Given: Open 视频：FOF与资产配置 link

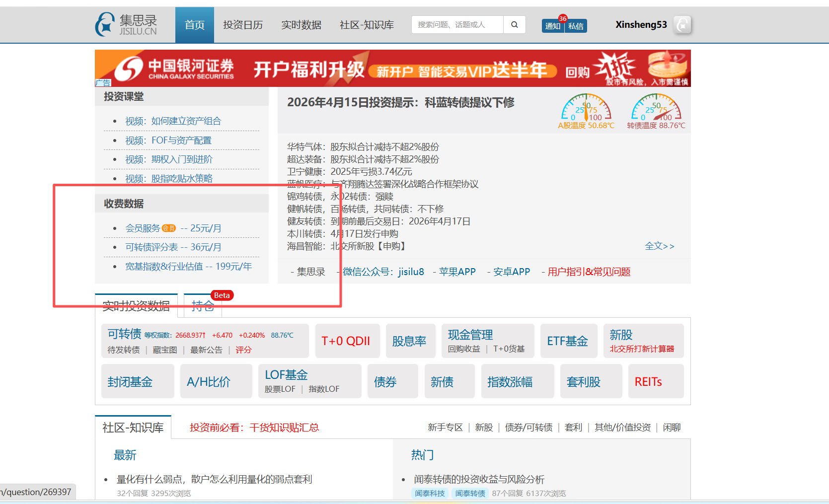Looking at the screenshot, I should (168, 141).
